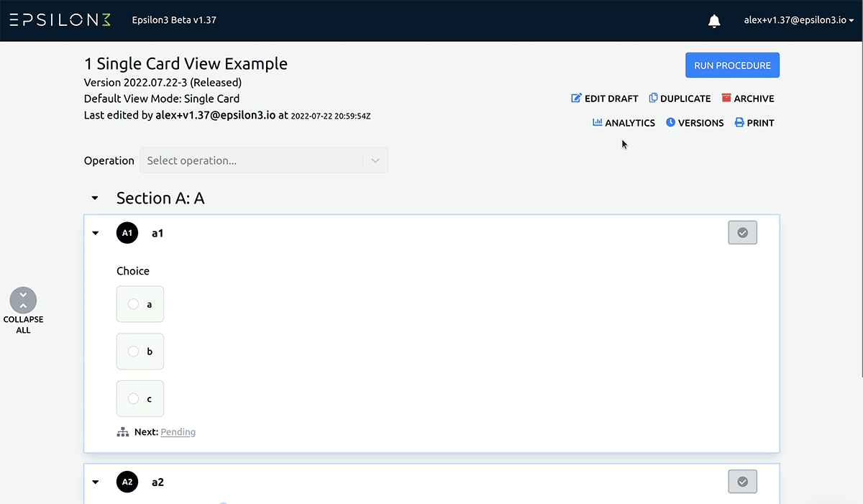The image size is (863, 504).
Task: View procedure Versions with clock icon
Action: [x=670, y=122]
